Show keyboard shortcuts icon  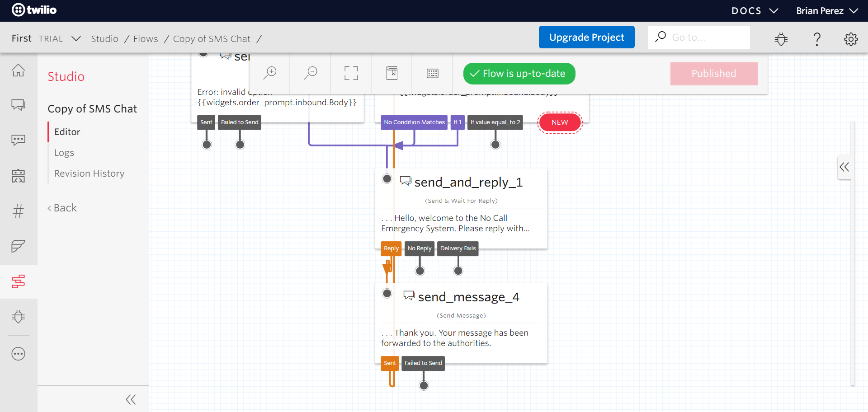point(433,73)
